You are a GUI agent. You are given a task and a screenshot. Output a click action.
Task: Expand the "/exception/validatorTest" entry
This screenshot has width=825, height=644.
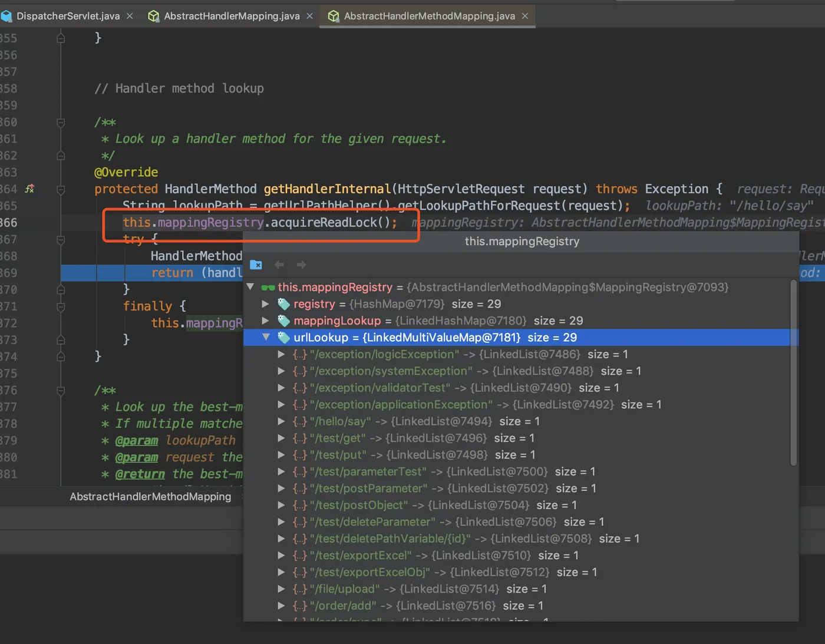point(282,388)
